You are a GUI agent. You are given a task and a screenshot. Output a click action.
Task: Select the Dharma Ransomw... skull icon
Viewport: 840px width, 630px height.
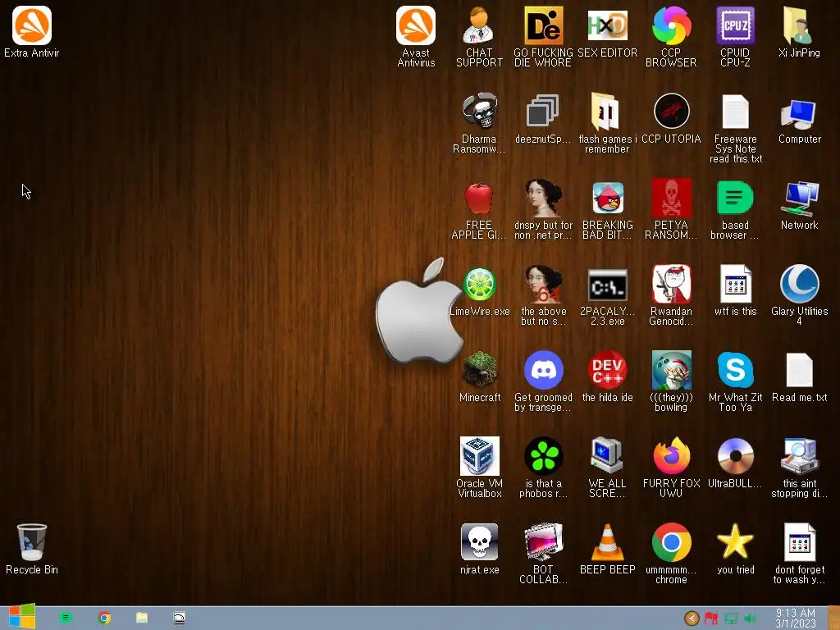(x=479, y=123)
